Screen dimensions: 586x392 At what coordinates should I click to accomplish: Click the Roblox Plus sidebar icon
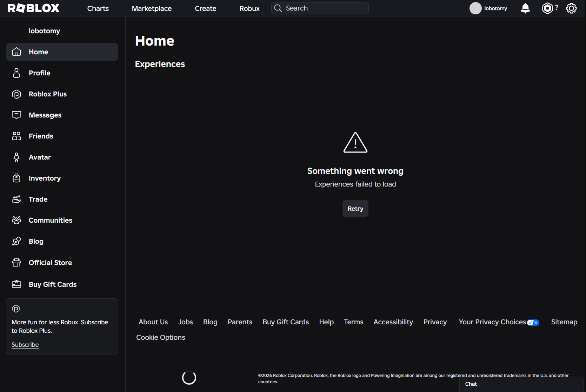click(x=16, y=94)
